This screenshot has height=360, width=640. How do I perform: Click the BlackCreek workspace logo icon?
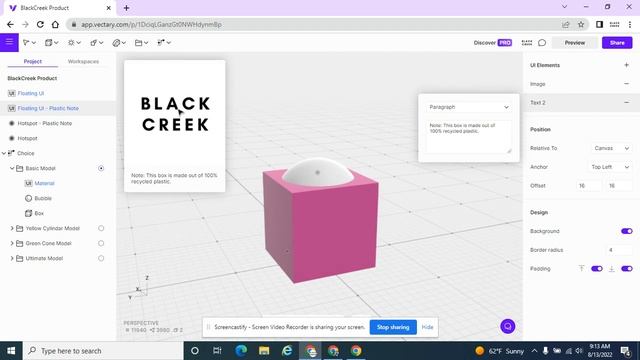click(527, 42)
